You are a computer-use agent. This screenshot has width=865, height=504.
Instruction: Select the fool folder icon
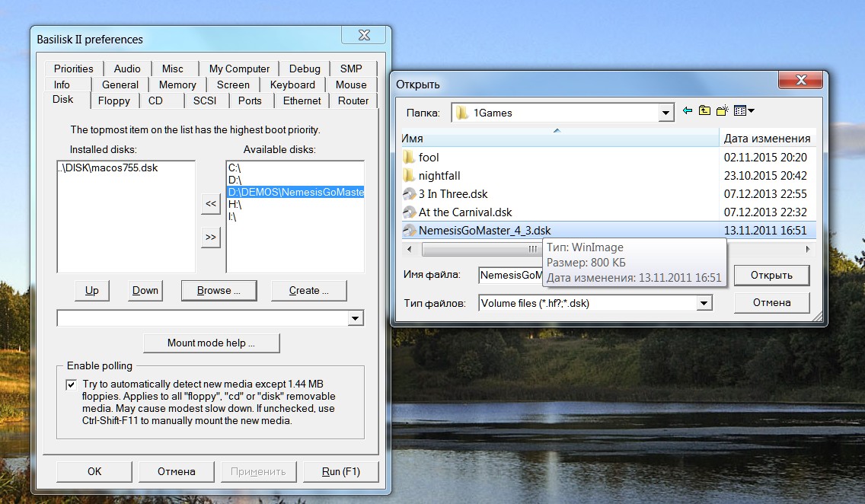[410, 157]
